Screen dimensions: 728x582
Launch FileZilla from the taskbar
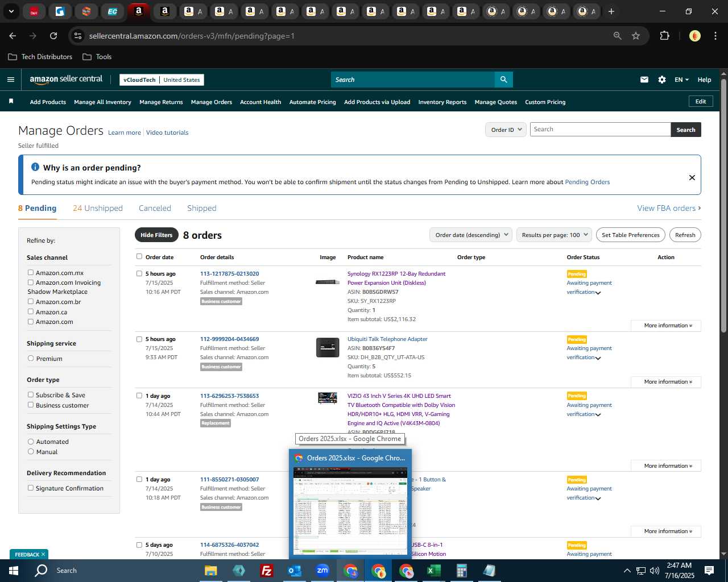tap(266, 571)
